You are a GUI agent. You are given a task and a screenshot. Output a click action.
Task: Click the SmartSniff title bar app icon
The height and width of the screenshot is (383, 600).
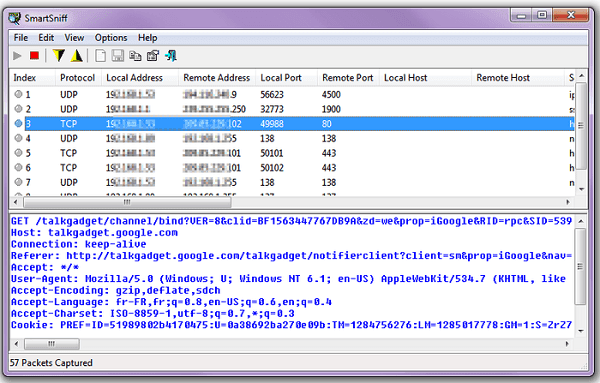click(15, 18)
